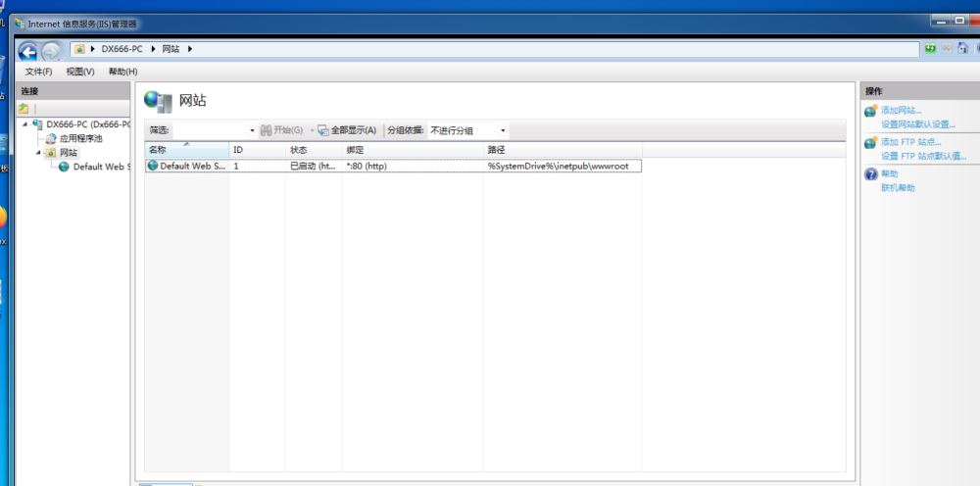
Task: Expand breadcrumb arrow after 网站
Action: tap(190, 49)
